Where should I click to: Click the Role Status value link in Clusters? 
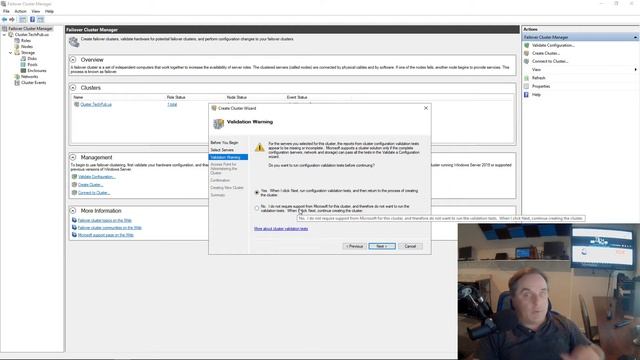pos(172,104)
